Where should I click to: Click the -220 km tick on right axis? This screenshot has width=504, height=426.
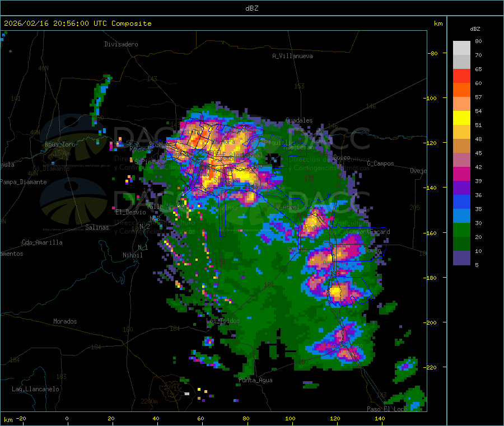430,368
